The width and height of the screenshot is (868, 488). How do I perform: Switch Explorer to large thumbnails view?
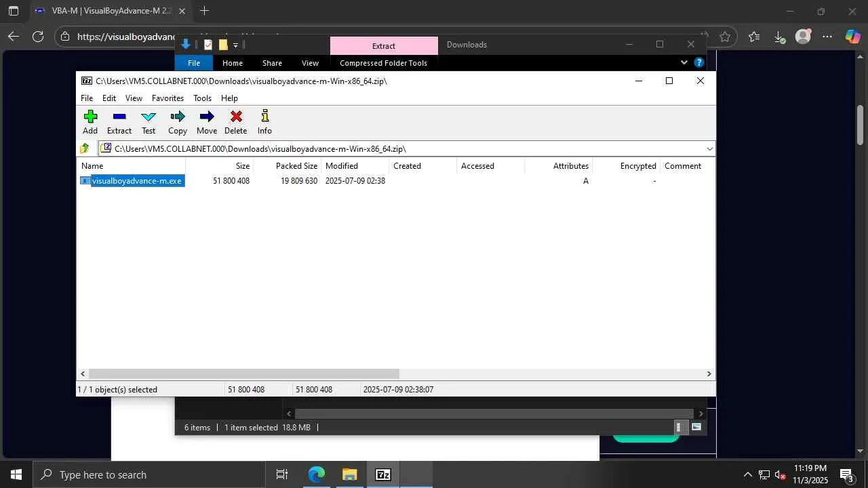(x=696, y=427)
